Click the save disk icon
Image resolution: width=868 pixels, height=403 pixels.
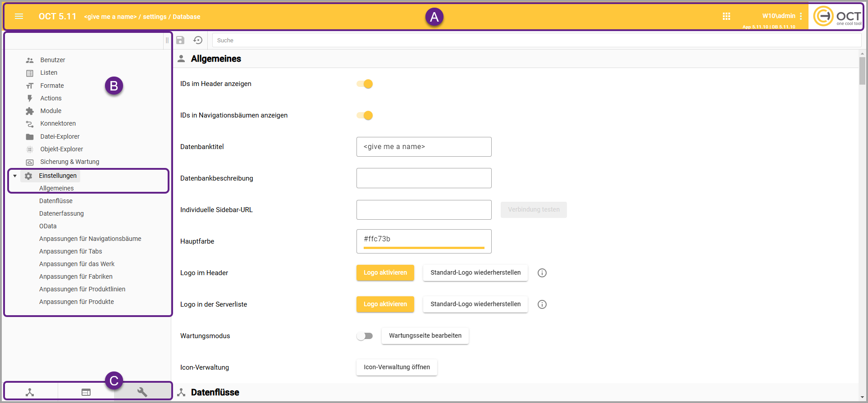pos(180,40)
